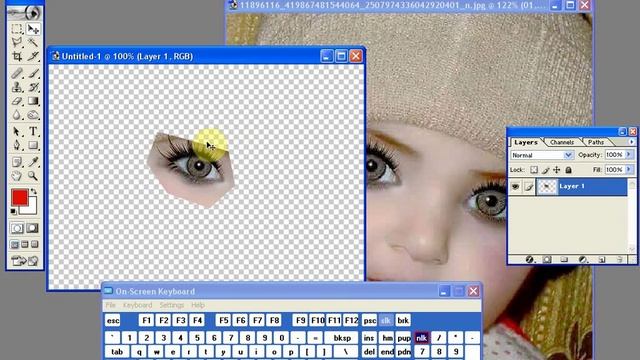The width and height of the screenshot is (640, 360).
Task: Click the Jump to ImageReady icon
Action: (24, 260)
